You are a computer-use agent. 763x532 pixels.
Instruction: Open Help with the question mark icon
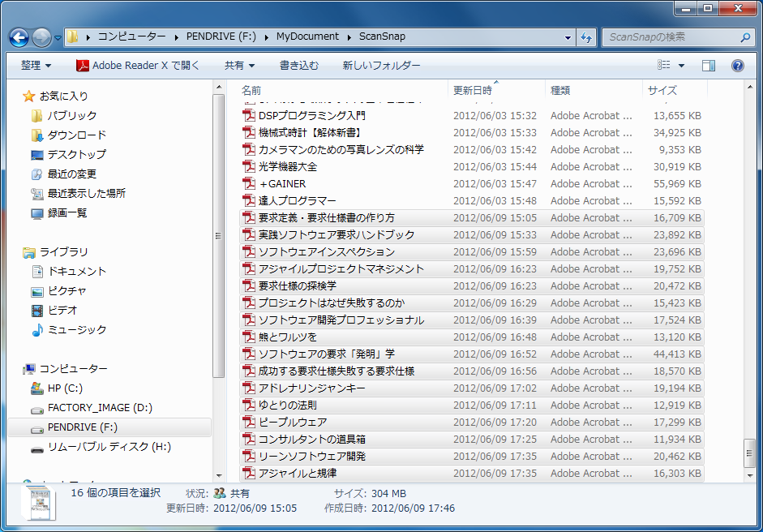738,65
